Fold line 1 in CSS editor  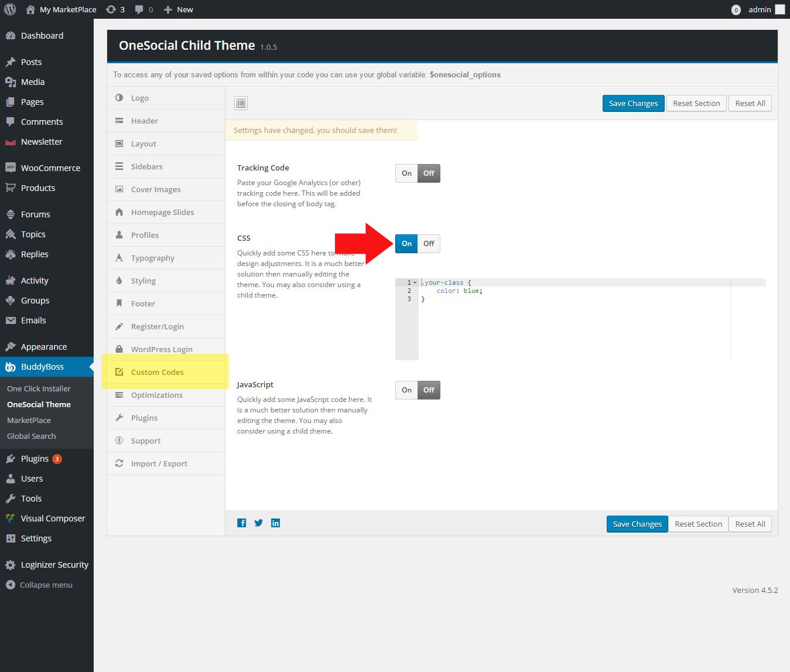click(x=415, y=282)
